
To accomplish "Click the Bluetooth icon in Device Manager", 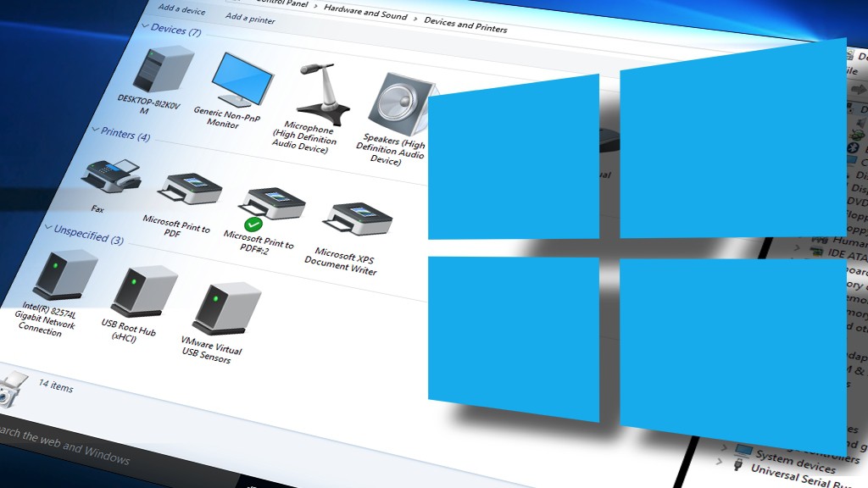I will [x=853, y=147].
